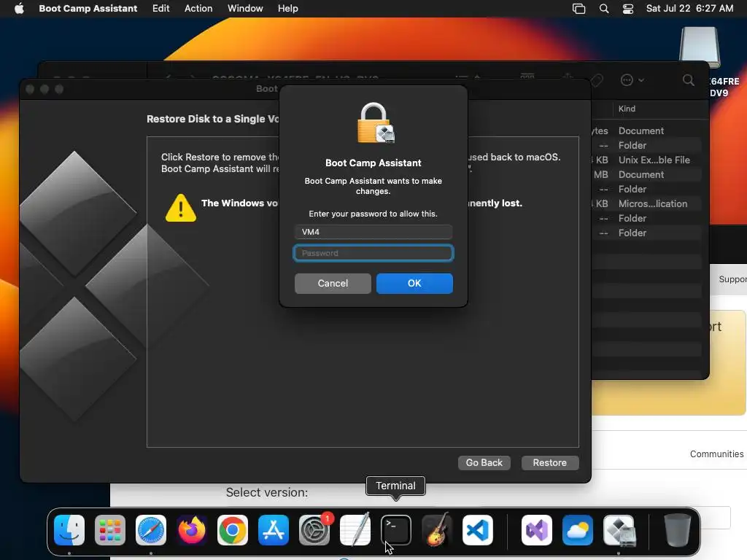This screenshot has height=560, width=747.
Task: Click OK in the password dialog
Action: pyautogui.click(x=414, y=284)
